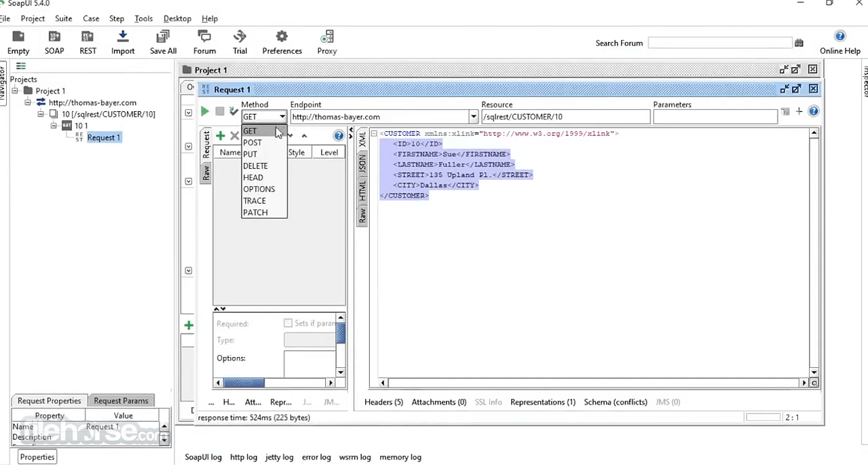
Task: Add a parameter with the green plus
Action: click(x=220, y=136)
